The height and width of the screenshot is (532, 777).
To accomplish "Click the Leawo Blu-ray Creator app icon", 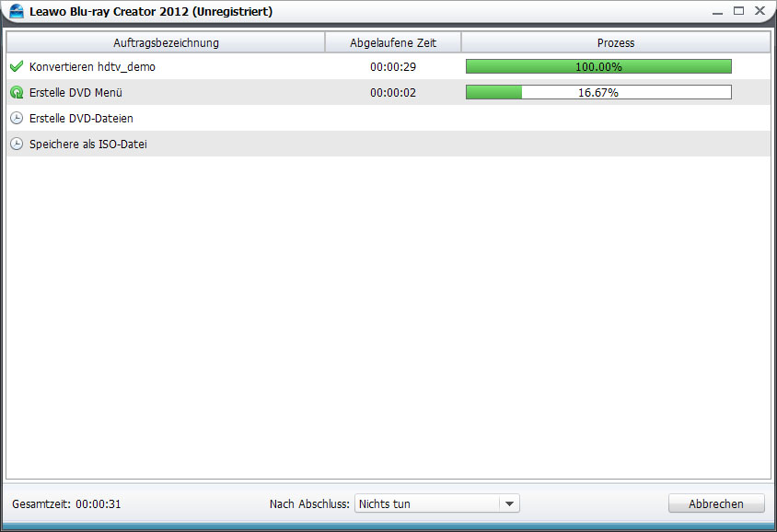I will (x=17, y=11).
